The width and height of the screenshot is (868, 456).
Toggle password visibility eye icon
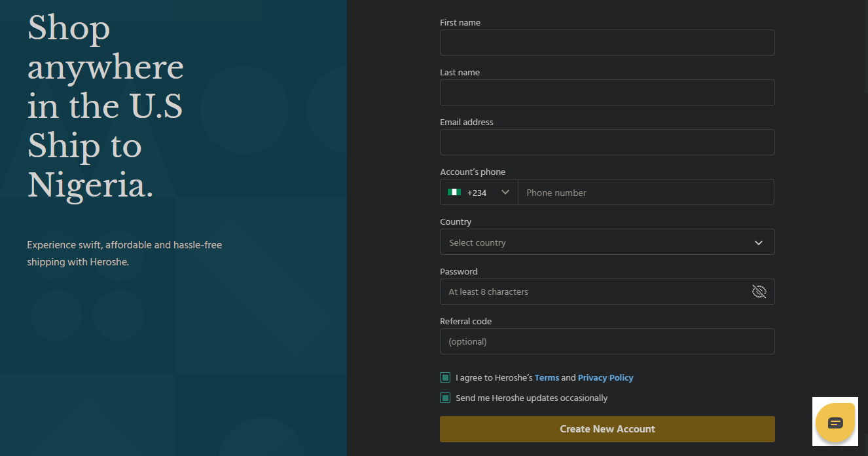click(759, 292)
